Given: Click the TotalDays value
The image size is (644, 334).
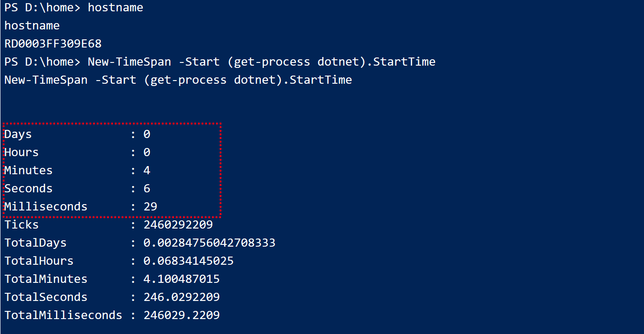Looking at the screenshot, I should [209, 243].
